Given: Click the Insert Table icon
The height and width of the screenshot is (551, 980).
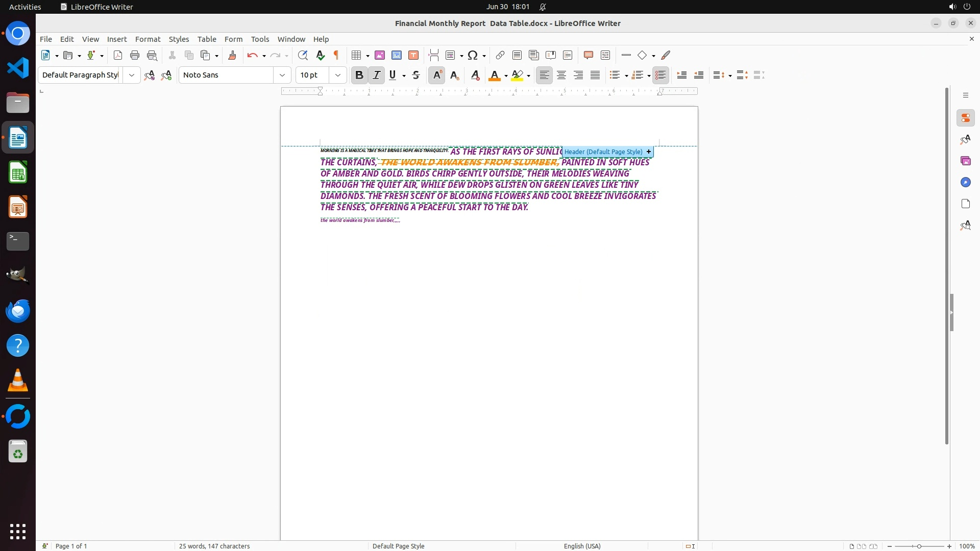Looking at the screenshot, I should click(357, 55).
